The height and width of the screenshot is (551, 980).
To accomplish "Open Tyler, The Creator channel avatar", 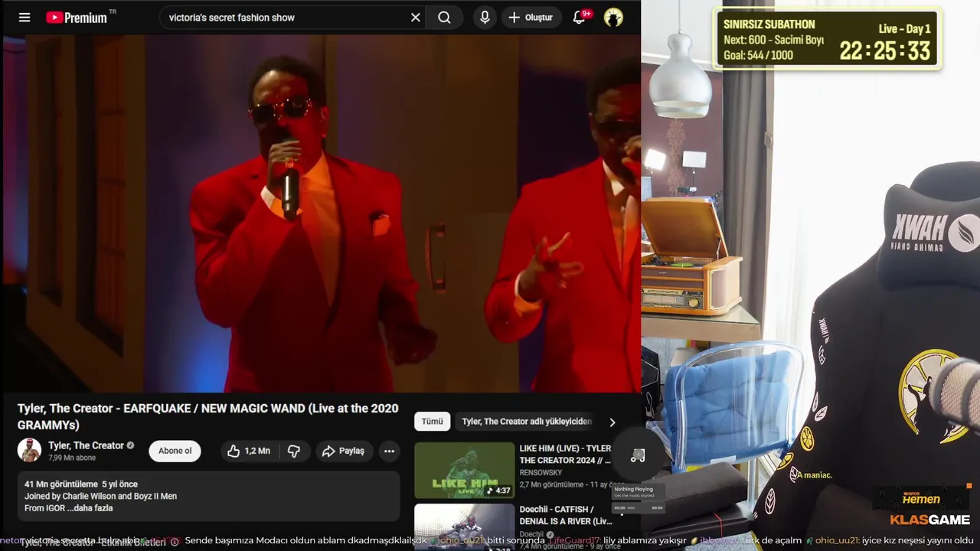I will click(x=29, y=451).
